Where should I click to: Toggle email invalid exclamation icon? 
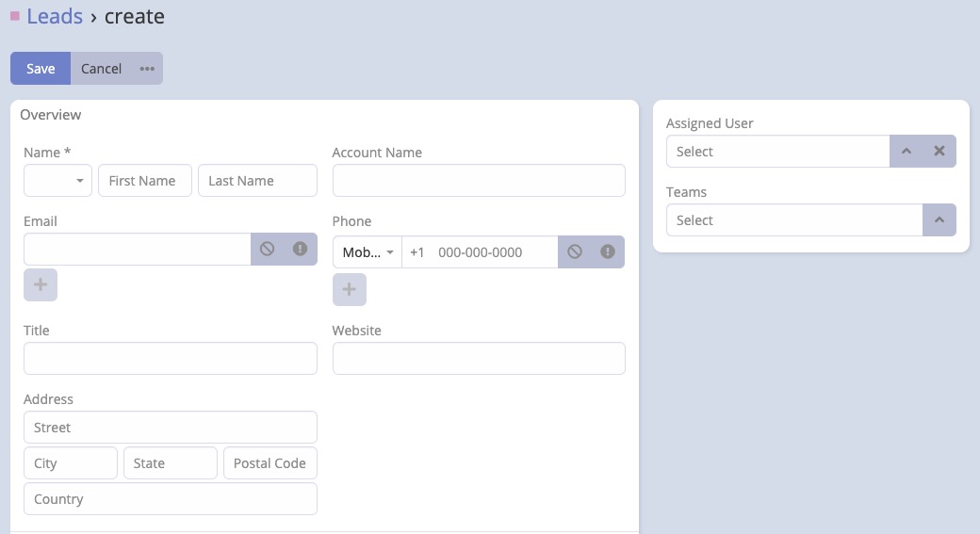tap(300, 250)
